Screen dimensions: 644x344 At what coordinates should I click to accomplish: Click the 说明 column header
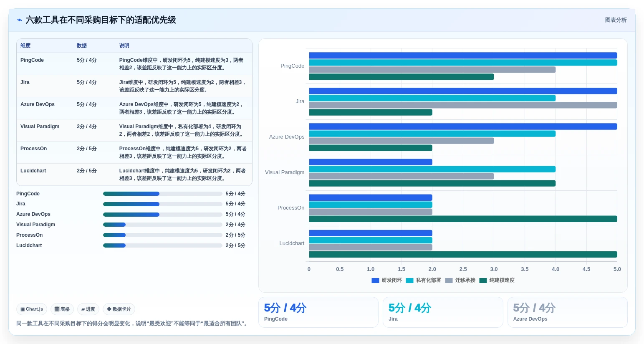coord(124,46)
